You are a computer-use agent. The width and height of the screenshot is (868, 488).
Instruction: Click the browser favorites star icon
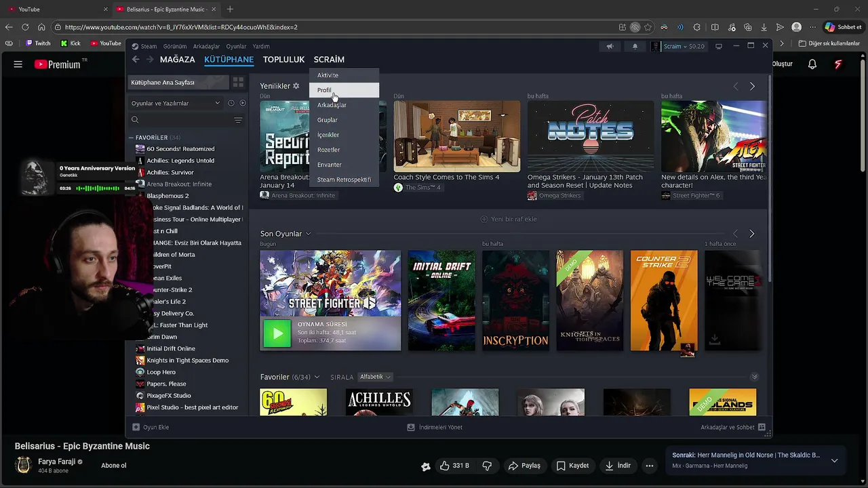tap(648, 27)
